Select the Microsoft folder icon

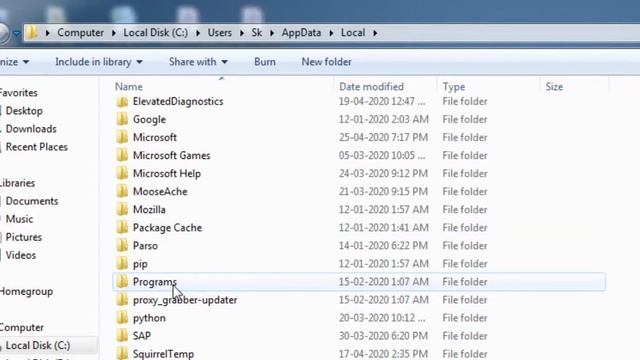[x=122, y=138]
